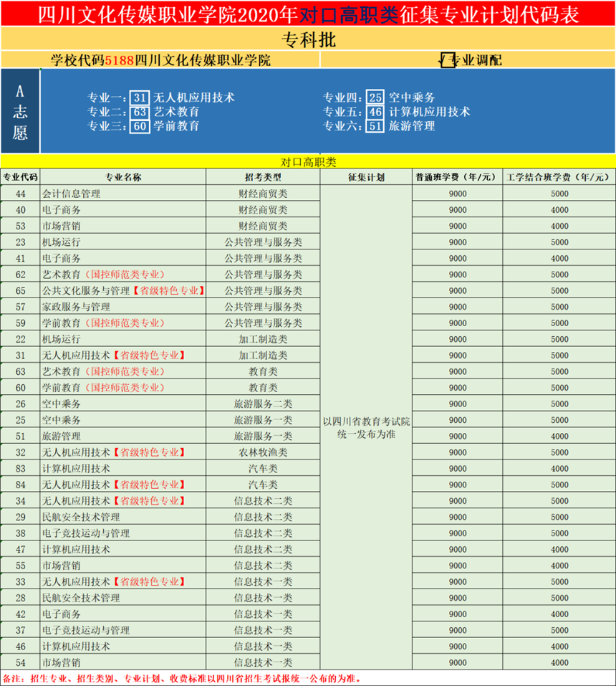Screen dimensions: 616x686
Task: Click the 农林牧渔类 category cell
Action: pyautogui.click(x=263, y=452)
